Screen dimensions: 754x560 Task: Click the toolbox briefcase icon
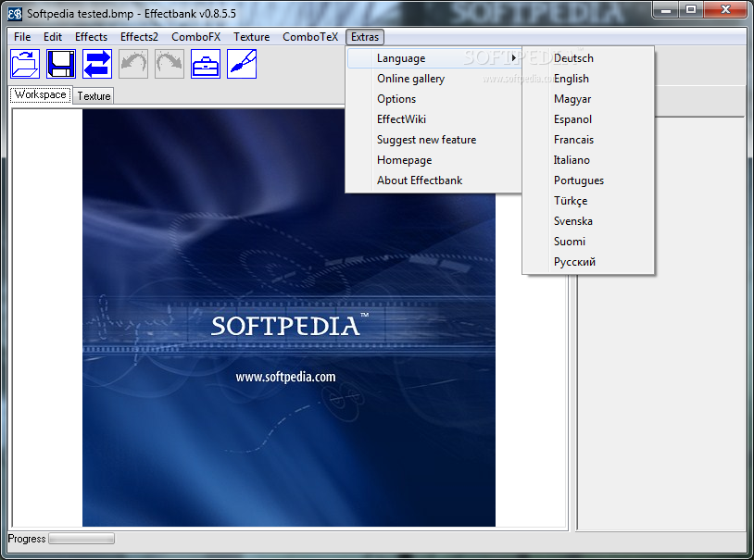[206, 64]
